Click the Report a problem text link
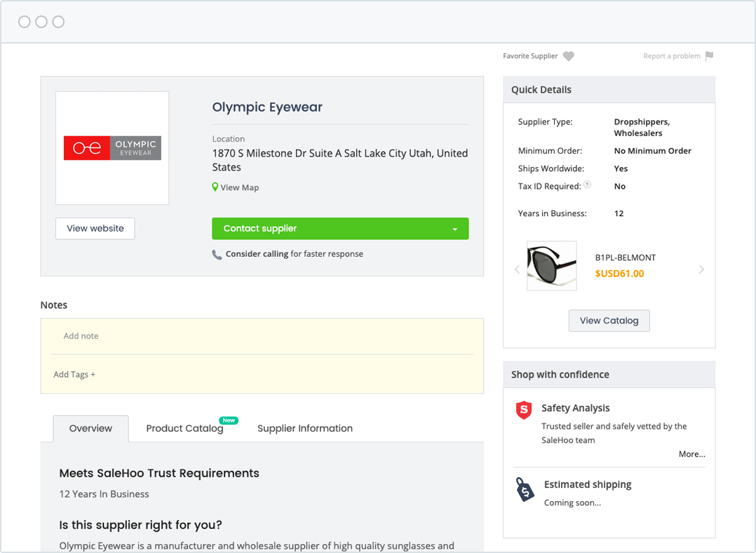Image resolution: width=756 pixels, height=553 pixels. [x=672, y=56]
